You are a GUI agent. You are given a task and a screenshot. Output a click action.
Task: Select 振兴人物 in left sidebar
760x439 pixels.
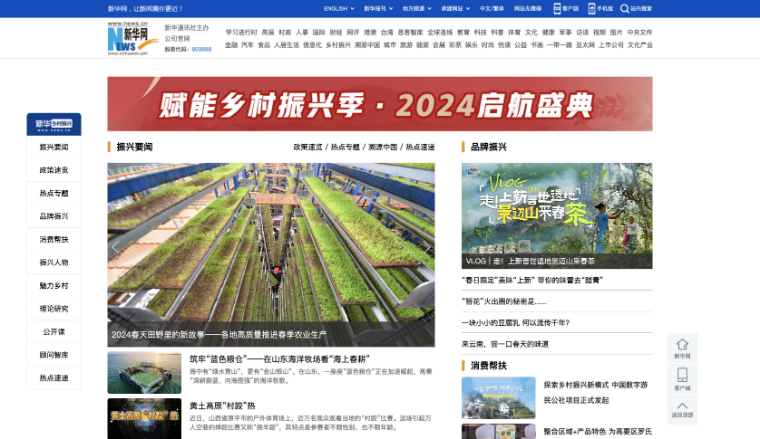click(54, 262)
